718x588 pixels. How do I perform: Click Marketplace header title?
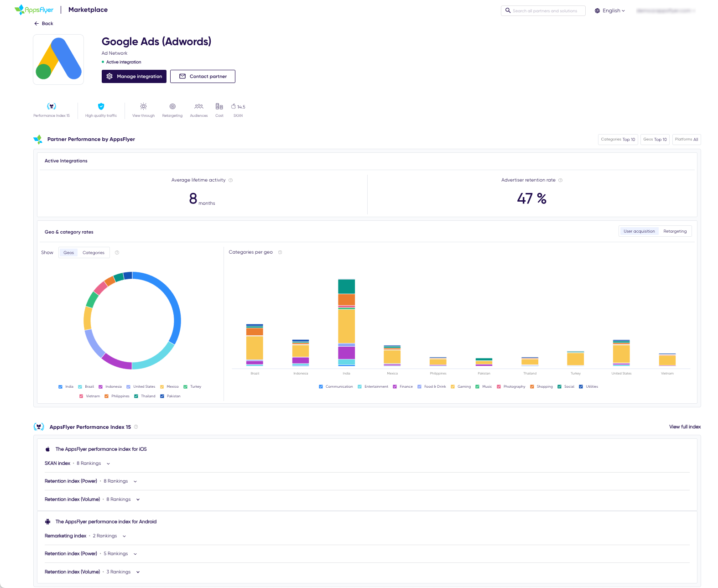(88, 10)
